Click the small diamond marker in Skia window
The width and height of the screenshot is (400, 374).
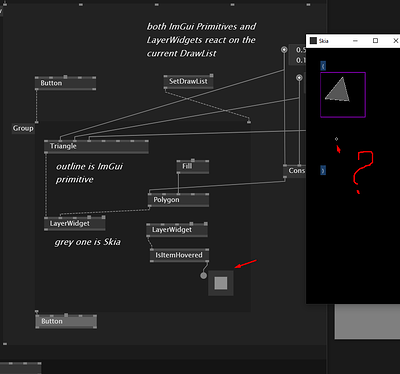[x=336, y=139]
